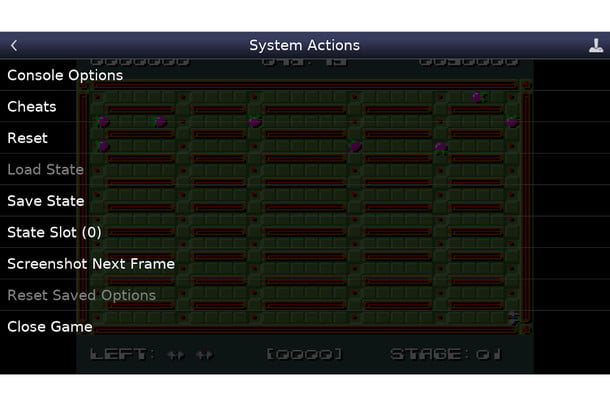Select Screenshot Next Frame
Image resolution: width=610 pixels, height=406 pixels.
[x=305, y=264]
